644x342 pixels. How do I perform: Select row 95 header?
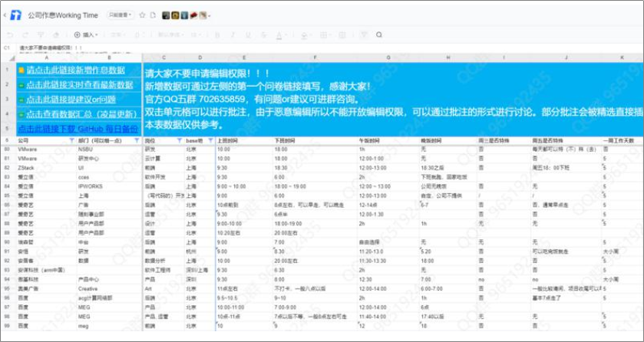pyautogui.click(x=8, y=288)
